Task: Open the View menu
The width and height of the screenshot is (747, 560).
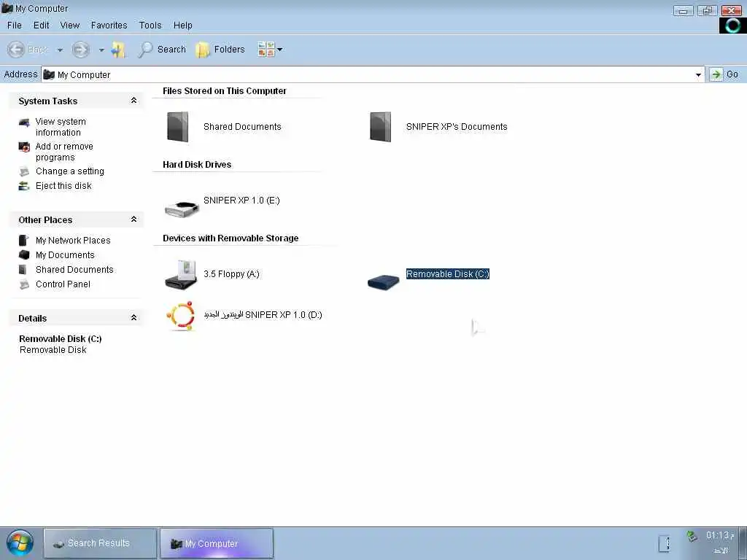Action: (x=69, y=26)
